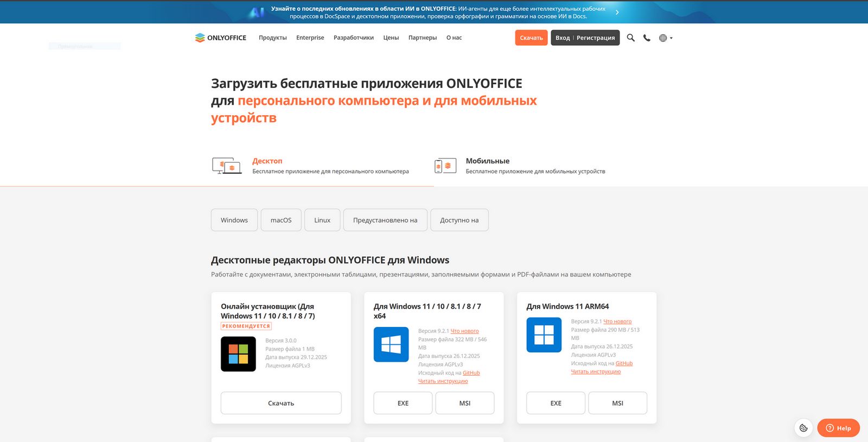Open Читать инструкцию in ARM64 card
868x442 pixels.
click(x=596, y=371)
